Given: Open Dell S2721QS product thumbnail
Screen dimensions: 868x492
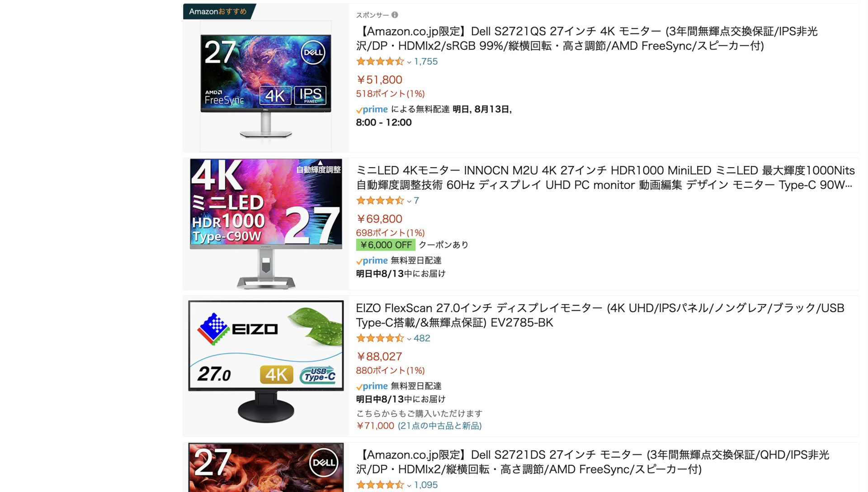Looking at the screenshot, I should pos(266,86).
